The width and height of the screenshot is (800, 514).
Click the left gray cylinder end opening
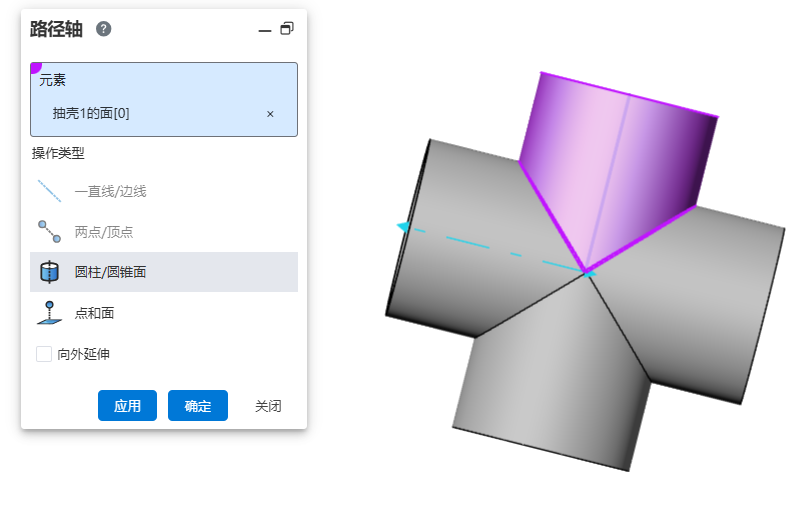(410, 230)
